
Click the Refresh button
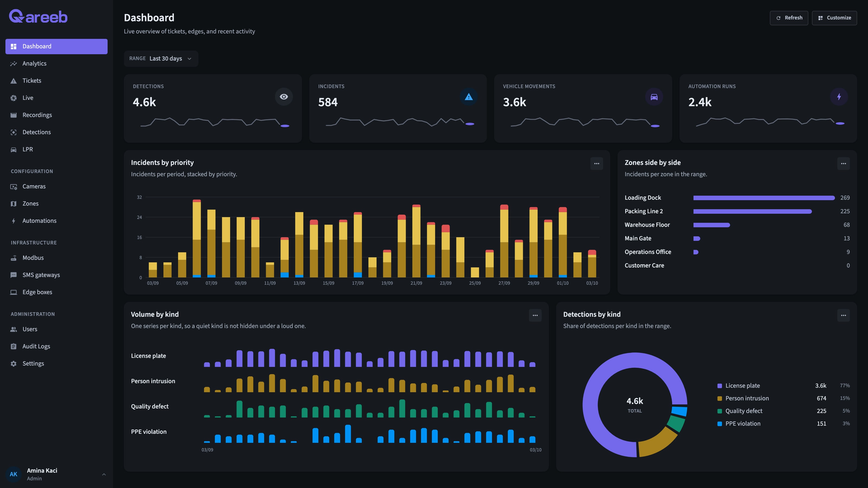[x=789, y=18]
